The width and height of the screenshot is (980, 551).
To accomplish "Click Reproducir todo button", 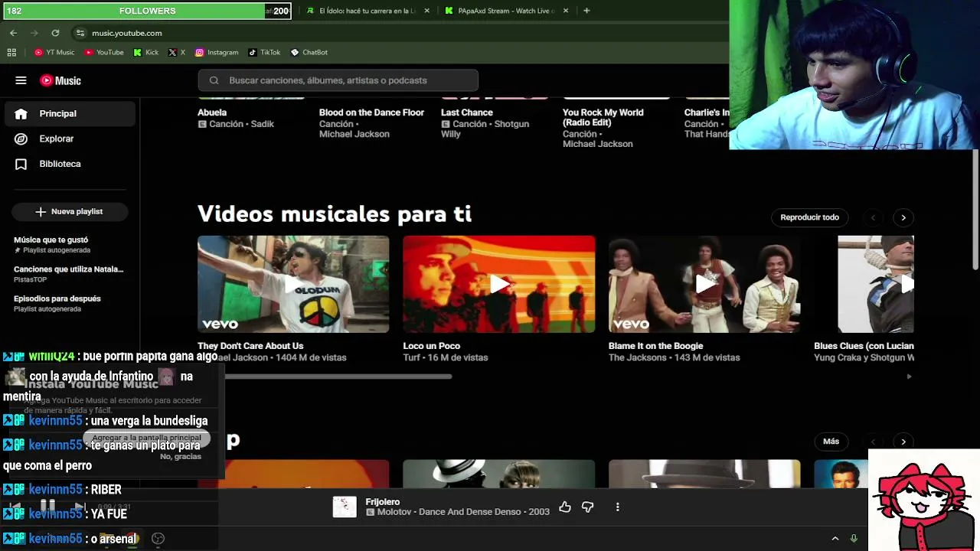I will [809, 217].
